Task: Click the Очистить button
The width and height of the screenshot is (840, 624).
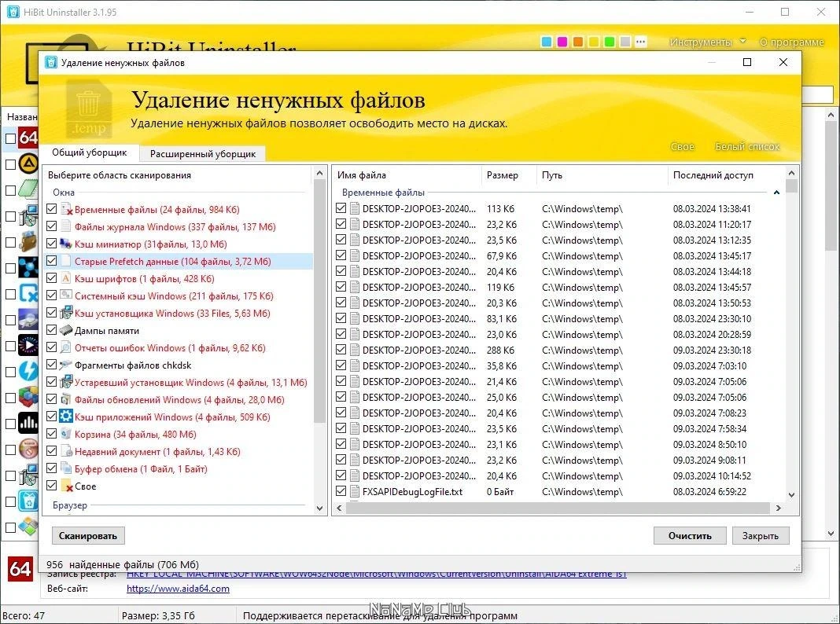Action: point(690,536)
